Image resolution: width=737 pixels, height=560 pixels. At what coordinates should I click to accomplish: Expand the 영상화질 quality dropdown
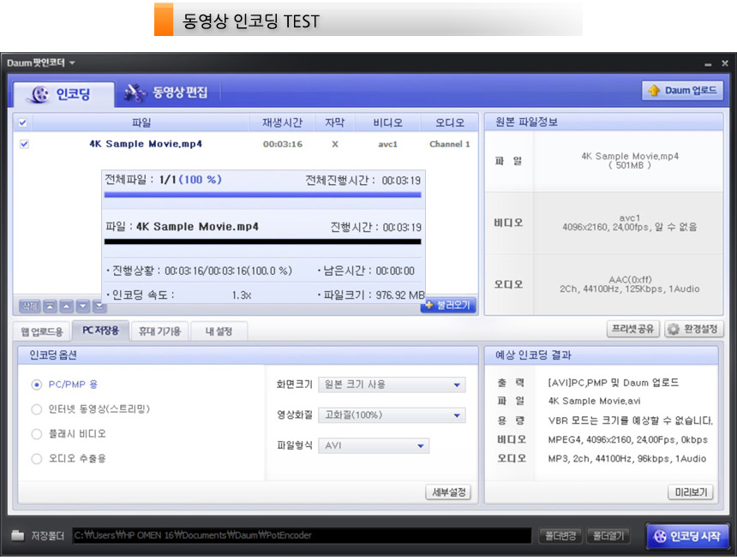(391, 415)
